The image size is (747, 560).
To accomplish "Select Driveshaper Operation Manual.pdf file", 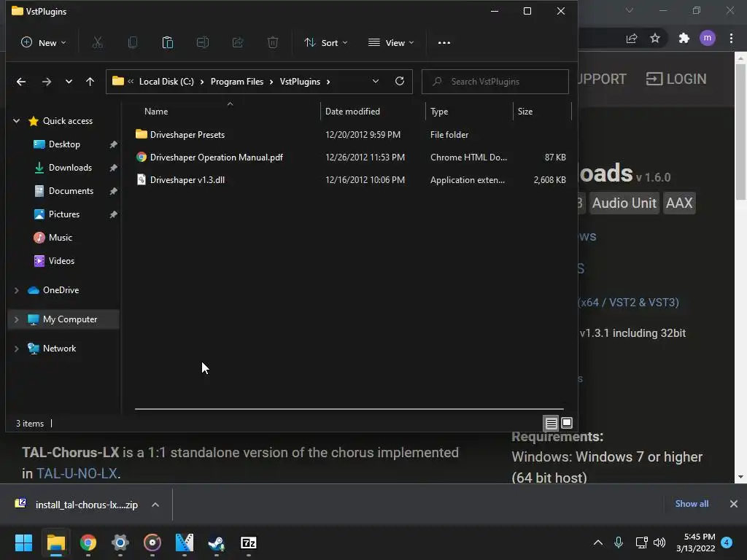I will click(216, 157).
